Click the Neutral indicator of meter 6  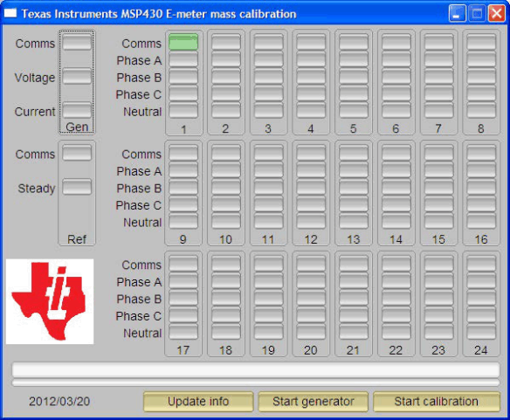pyautogui.click(x=396, y=111)
